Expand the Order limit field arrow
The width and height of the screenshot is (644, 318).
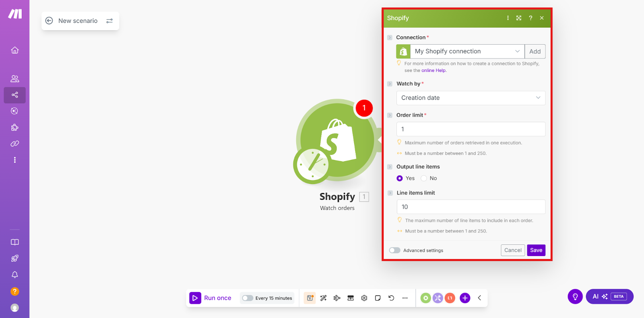(390, 115)
